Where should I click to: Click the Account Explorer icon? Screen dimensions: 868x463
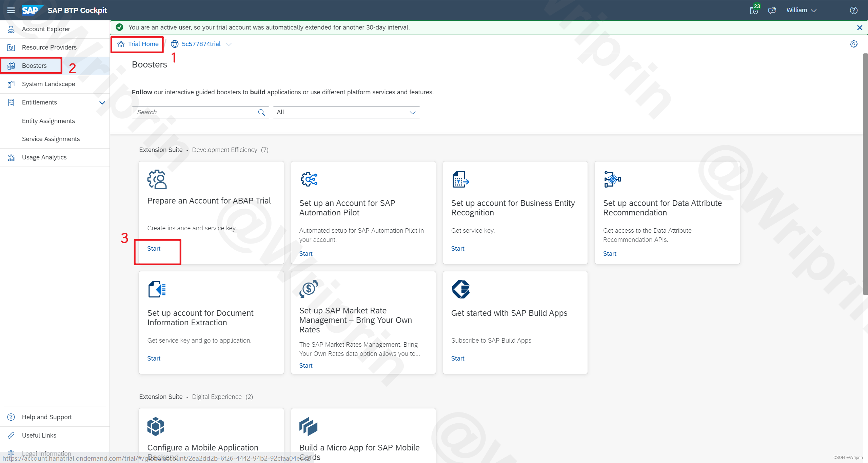[x=11, y=29]
